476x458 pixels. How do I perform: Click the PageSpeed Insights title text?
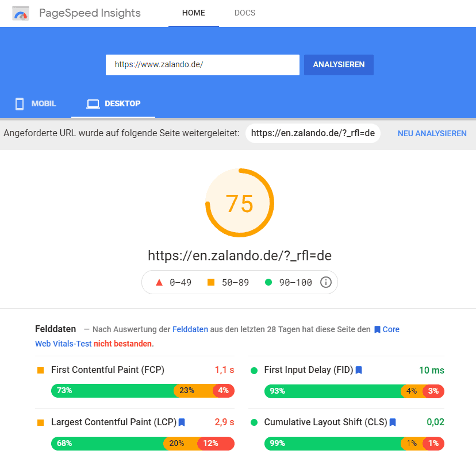tap(90, 13)
